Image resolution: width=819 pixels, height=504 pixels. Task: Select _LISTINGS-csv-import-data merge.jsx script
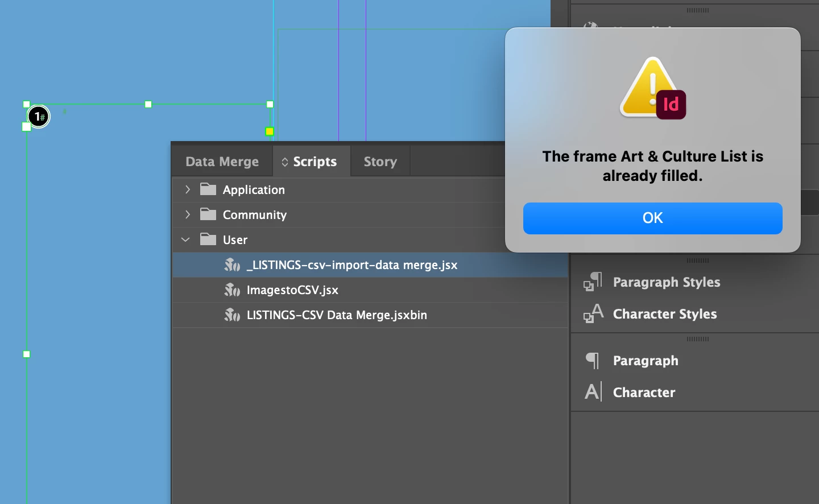pyautogui.click(x=370, y=265)
